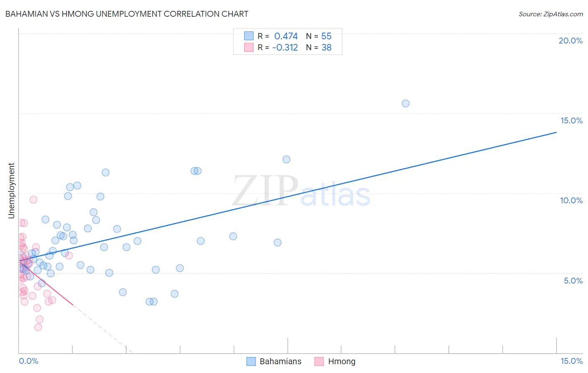588x373 pixels.
Task: Click the pink point near 9.6% unemployment
Action: pyautogui.click(x=33, y=199)
